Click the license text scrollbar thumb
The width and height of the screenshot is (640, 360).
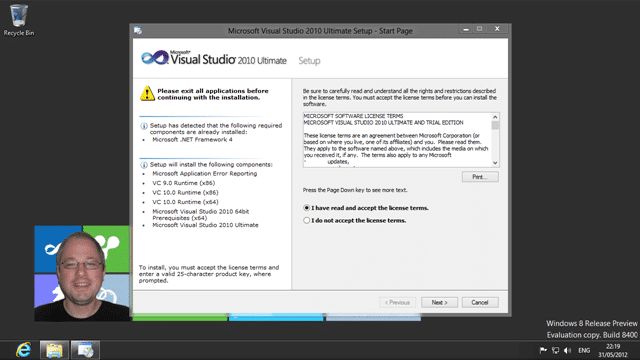click(x=495, y=125)
